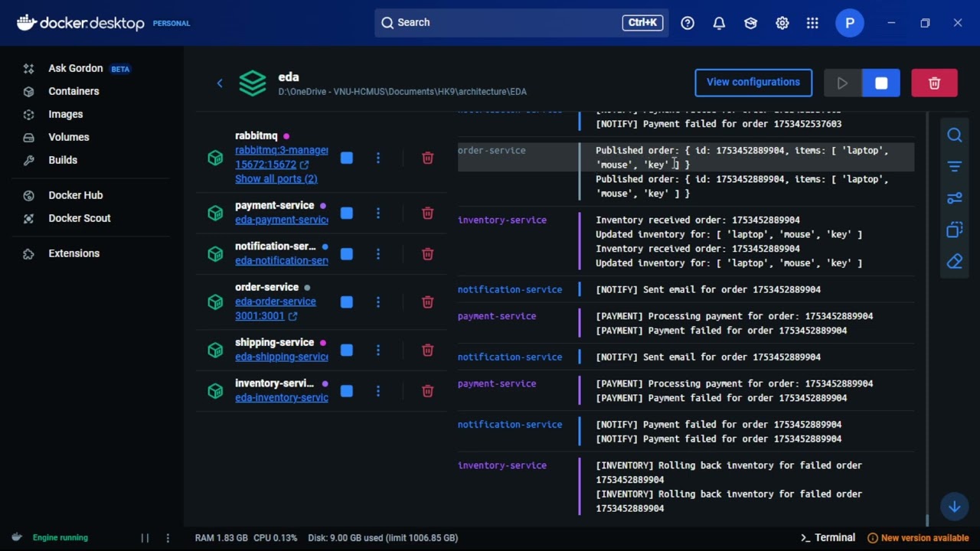This screenshot has height=551, width=980.
Task: Delete the inventory-service container
Action: click(428, 390)
